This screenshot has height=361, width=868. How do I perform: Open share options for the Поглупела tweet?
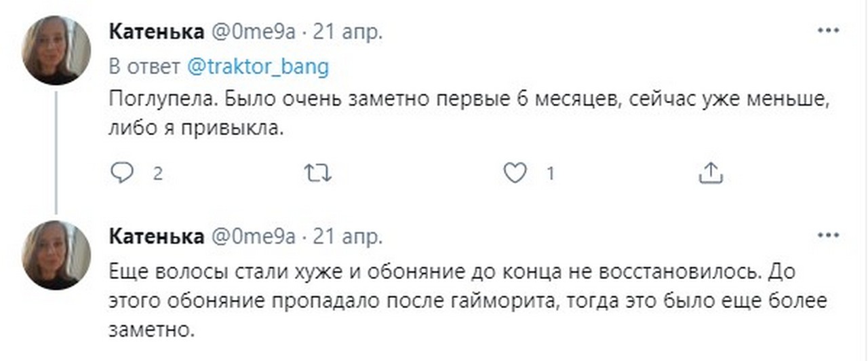(x=711, y=173)
